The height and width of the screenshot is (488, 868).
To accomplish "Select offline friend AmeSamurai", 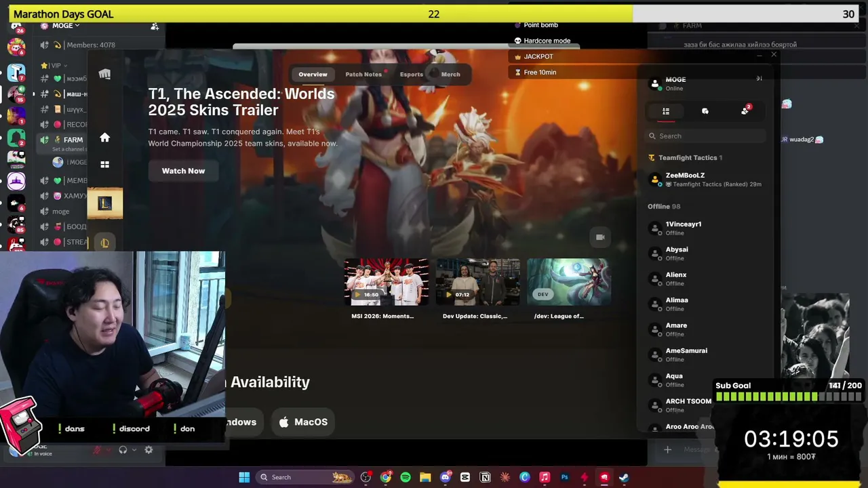I will [707, 354].
